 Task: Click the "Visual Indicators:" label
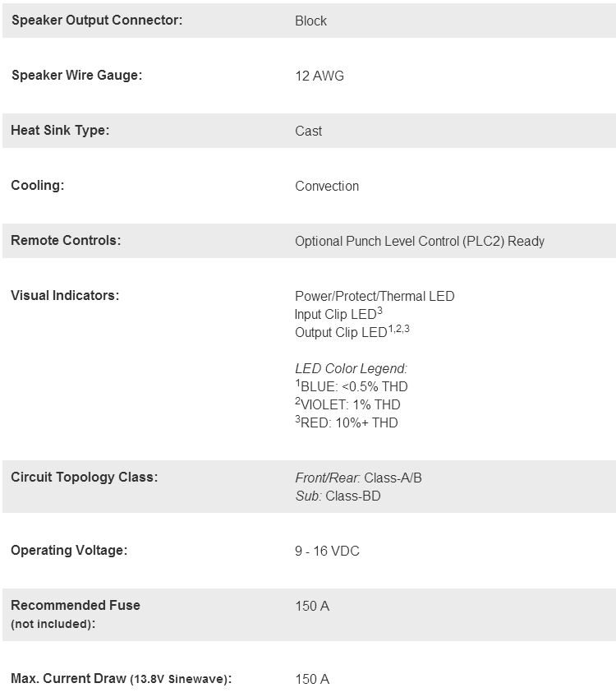pyautogui.click(x=65, y=296)
